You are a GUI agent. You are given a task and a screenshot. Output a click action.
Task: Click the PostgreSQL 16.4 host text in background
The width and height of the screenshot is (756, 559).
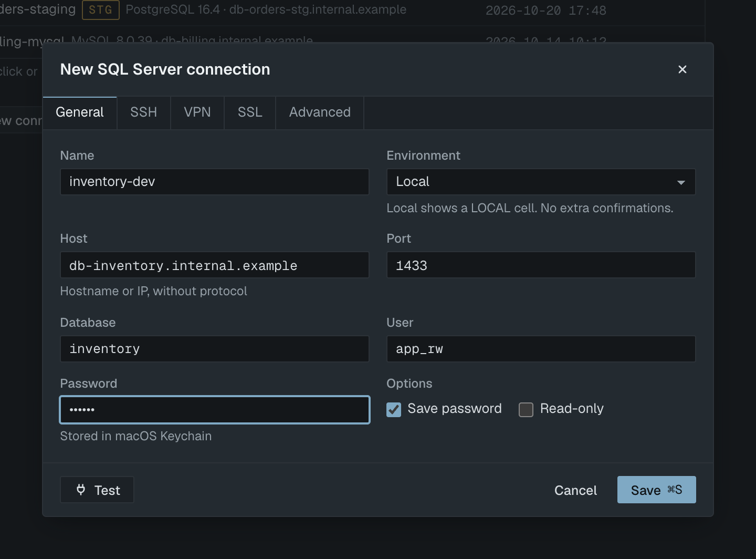click(266, 9)
